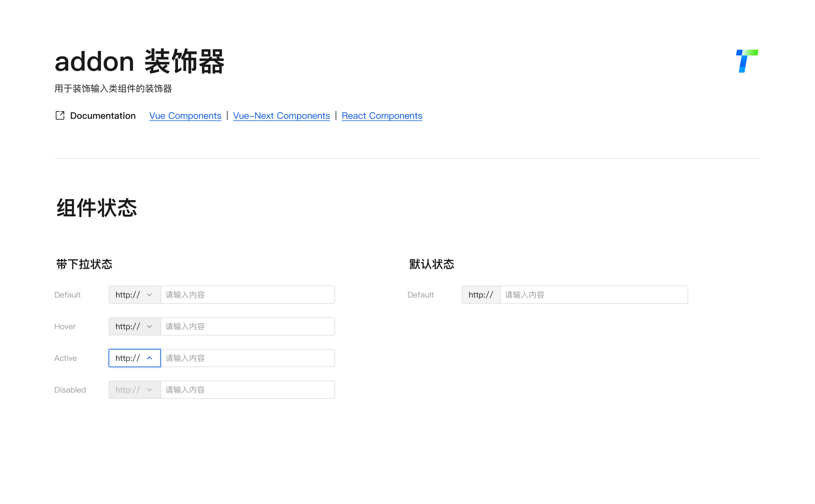Click the Disabled row text input
Viewport: 815px width, 504px height.
pyautogui.click(x=247, y=390)
